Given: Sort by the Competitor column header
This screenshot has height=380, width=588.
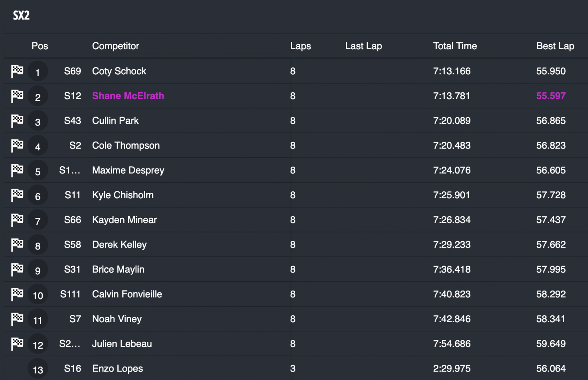Looking at the screenshot, I should tap(115, 46).
